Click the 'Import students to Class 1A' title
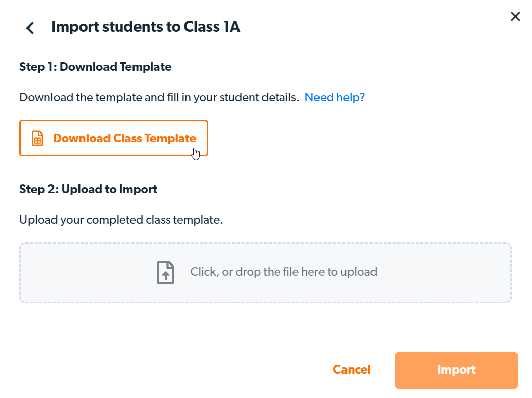Viewport: 532px width, 398px height. click(x=145, y=27)
